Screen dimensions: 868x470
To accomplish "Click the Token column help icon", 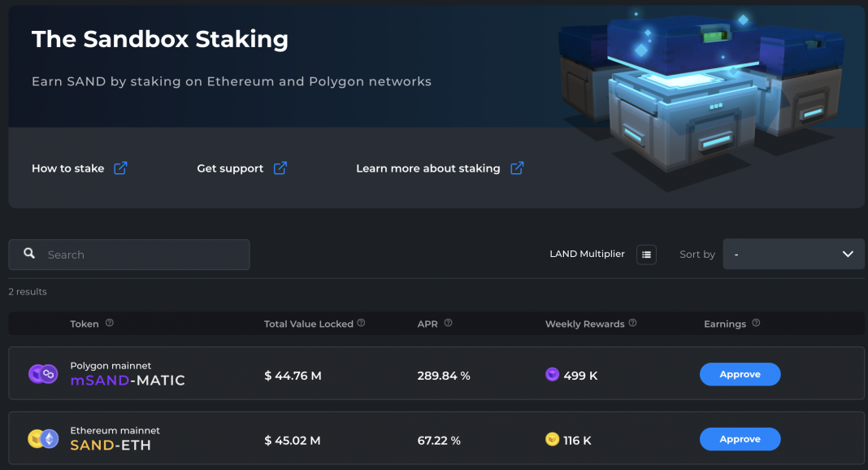I will tap(110, 323).
